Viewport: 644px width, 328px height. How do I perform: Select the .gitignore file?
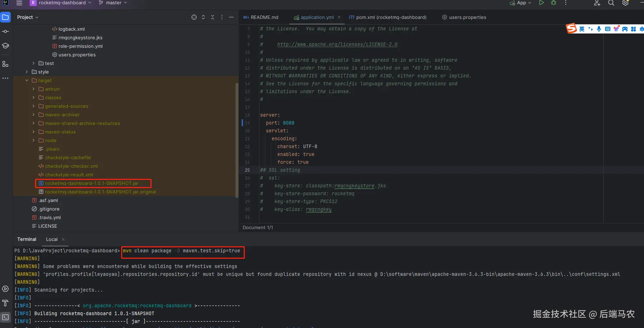click(x=49, y=209)
